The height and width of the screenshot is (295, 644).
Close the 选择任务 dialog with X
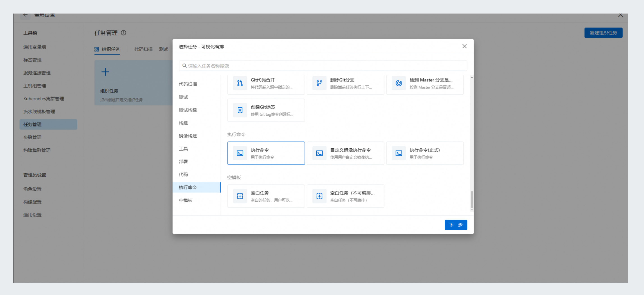point(464,46)
